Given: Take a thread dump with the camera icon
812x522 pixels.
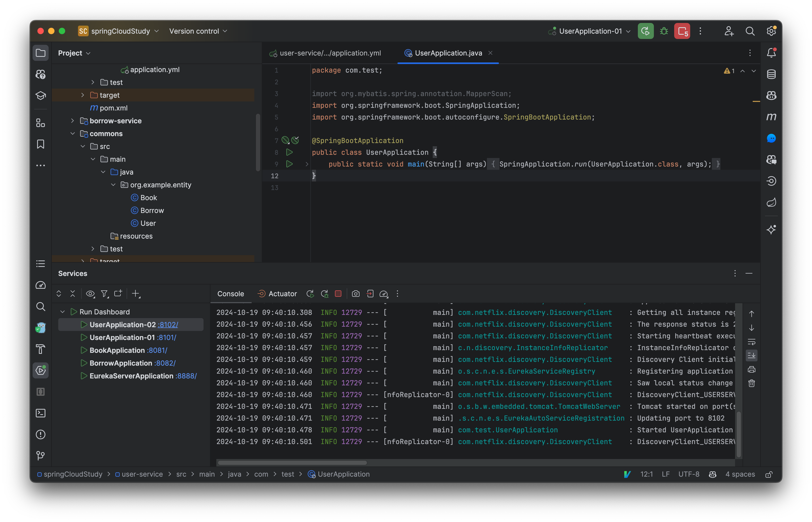Looking at the screenshot, I should pyautogui.click(x=356, y=294).
